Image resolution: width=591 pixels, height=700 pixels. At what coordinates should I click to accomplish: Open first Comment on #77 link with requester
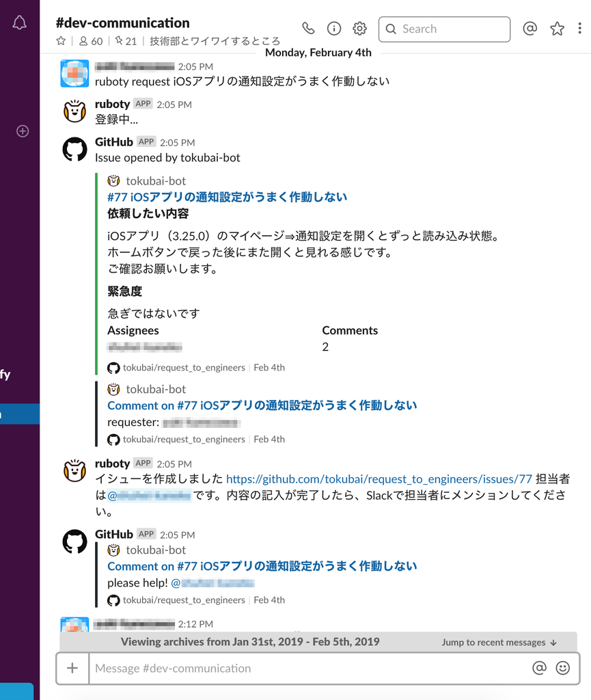[x=262, y=405]
